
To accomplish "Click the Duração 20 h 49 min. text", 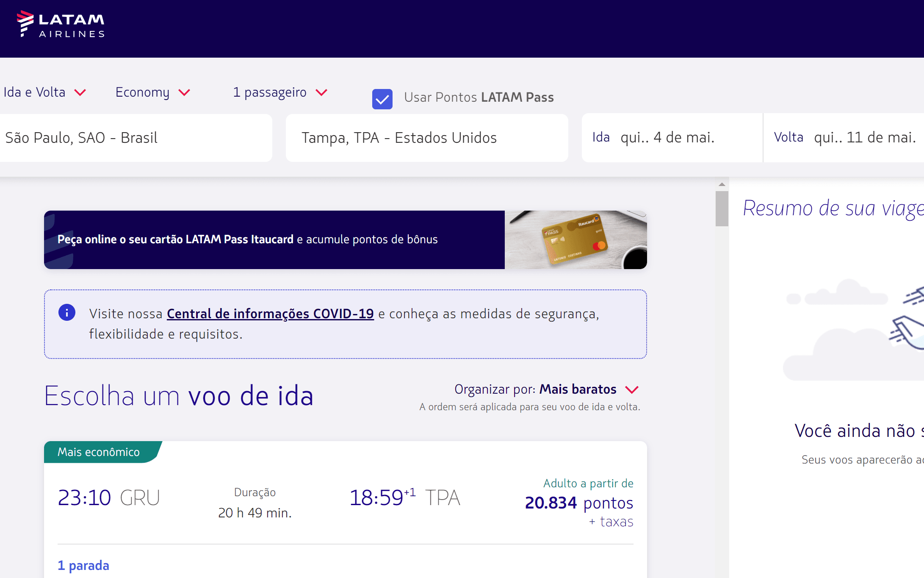I will coord(255,503).
